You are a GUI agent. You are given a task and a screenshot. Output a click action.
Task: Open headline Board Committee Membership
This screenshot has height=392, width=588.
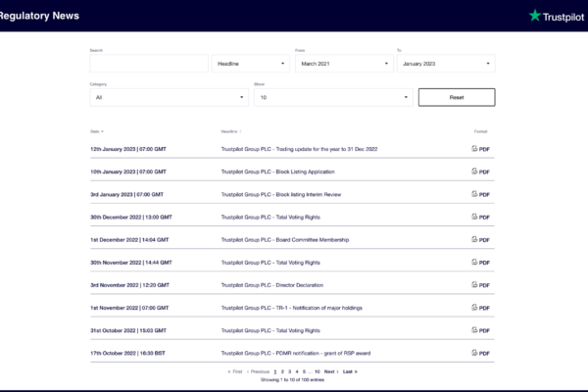285,240
